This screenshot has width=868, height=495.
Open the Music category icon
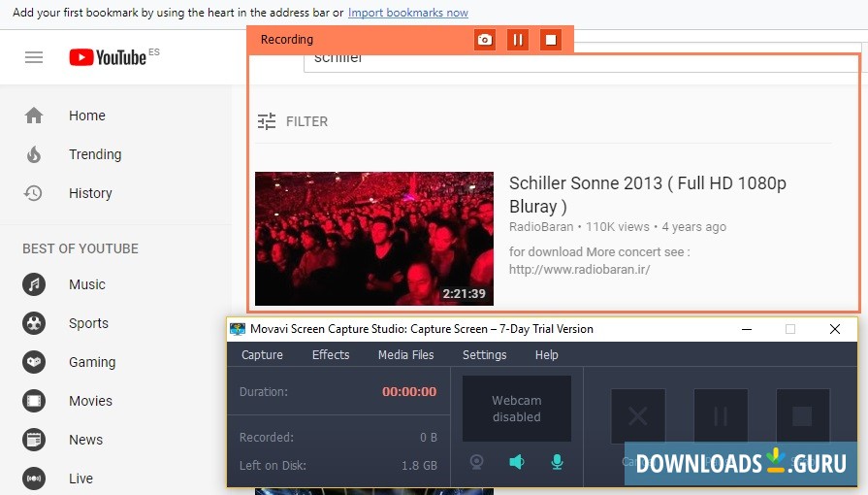(34, 284)
